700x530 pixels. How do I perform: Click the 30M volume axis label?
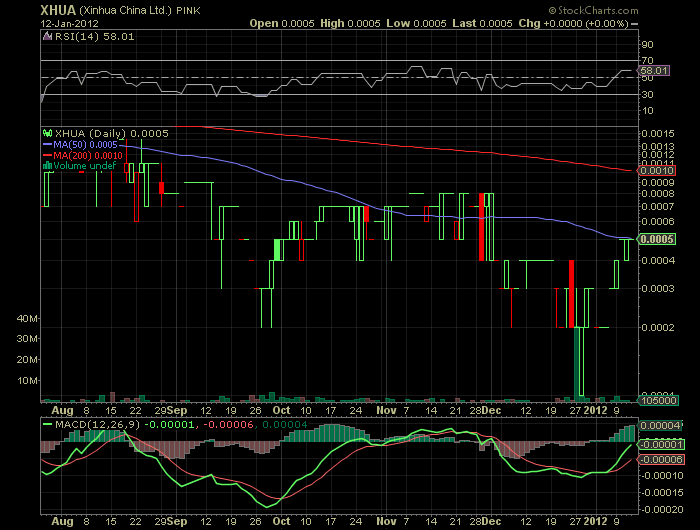pyautogui.click(x=27, y=338)
